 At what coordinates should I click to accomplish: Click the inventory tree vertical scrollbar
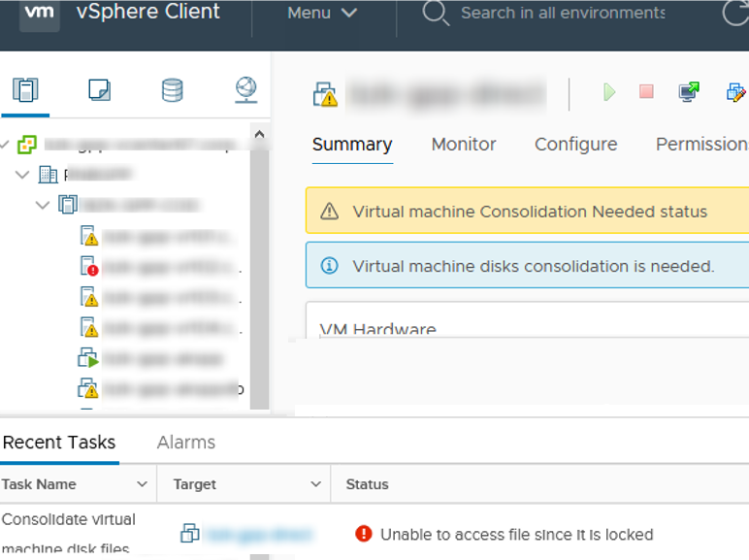pyautogui.click(x=259, y=280)
